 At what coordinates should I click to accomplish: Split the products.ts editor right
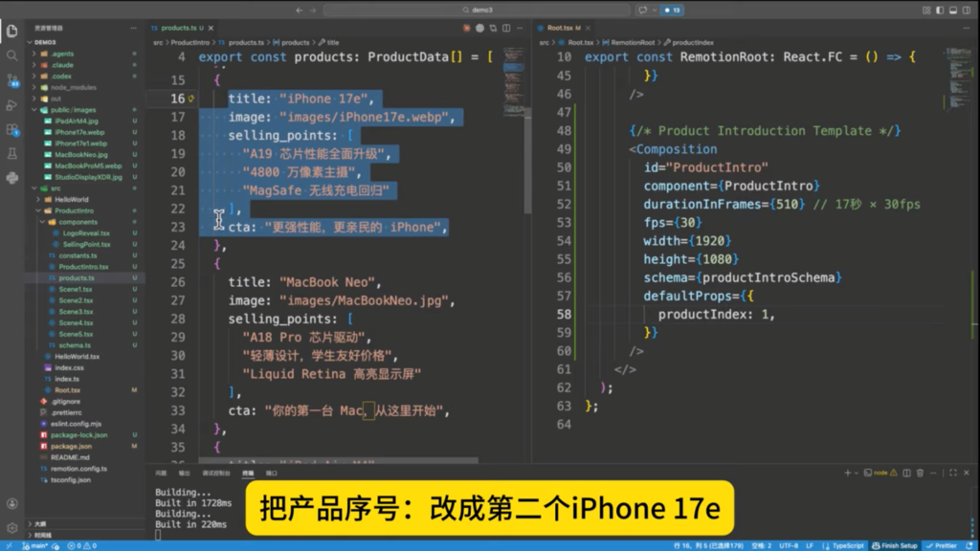[506, 28]
